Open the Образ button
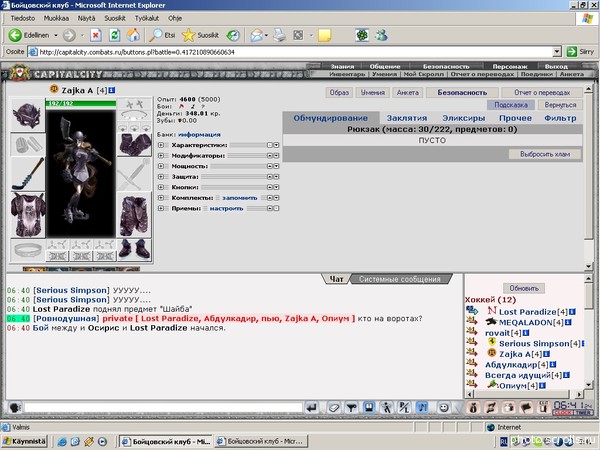The width and height of the screenshot is (600, 450). pyautogui.click(x=339, y=93)
